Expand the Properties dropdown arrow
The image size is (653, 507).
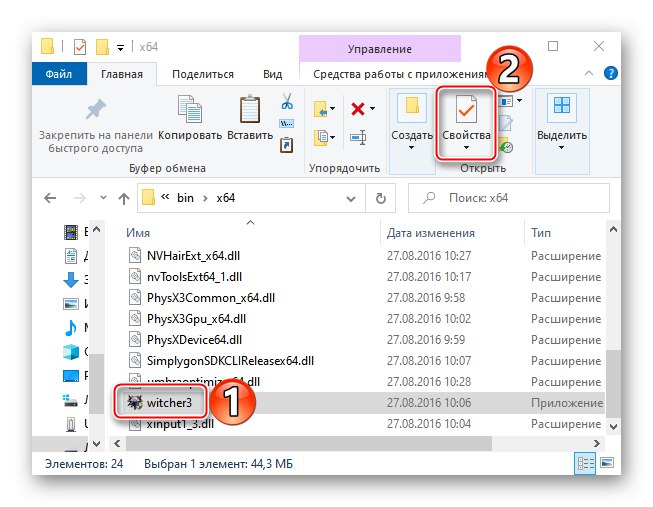466,147
